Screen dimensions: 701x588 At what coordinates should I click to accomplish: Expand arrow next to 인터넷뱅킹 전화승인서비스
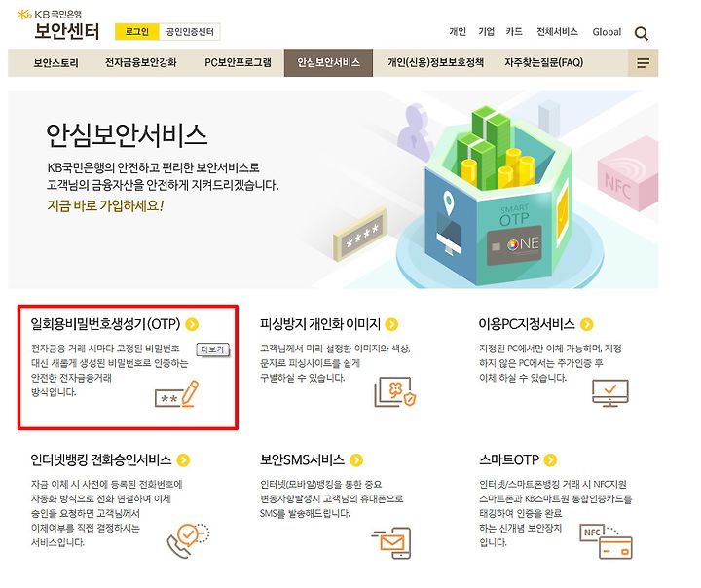pos(183,459)
